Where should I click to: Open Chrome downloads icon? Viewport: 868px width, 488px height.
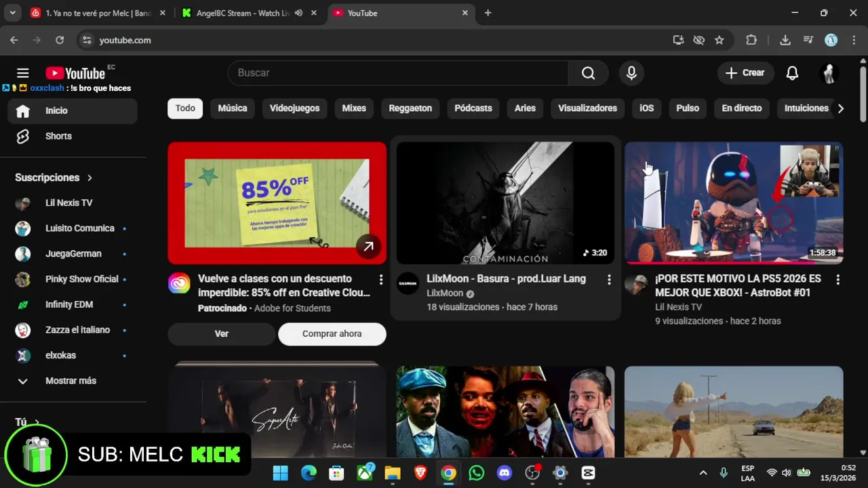(785, 40)
